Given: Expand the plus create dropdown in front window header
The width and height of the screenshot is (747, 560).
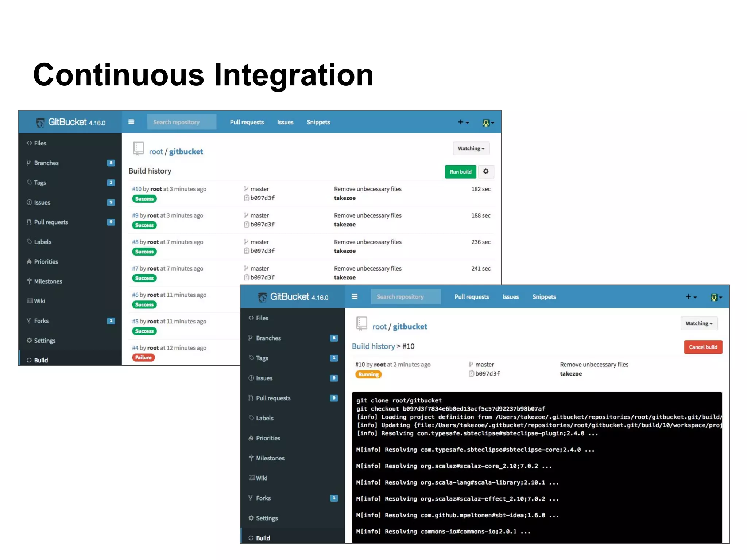Looking at the screenshot, I should point(691,297).
